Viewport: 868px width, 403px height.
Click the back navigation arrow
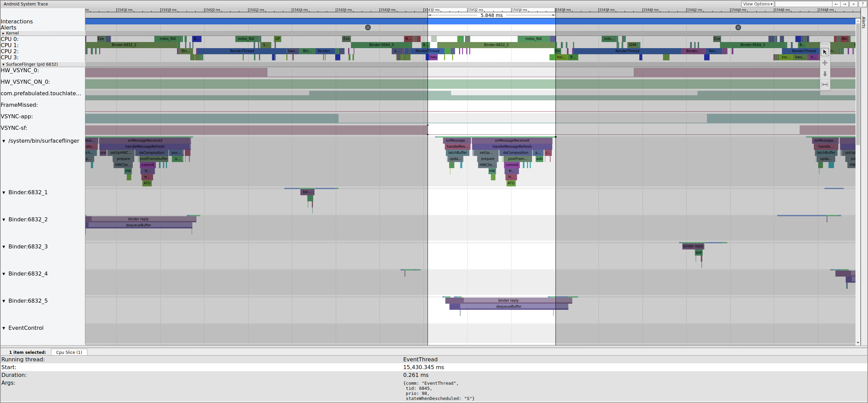[836, 4]
